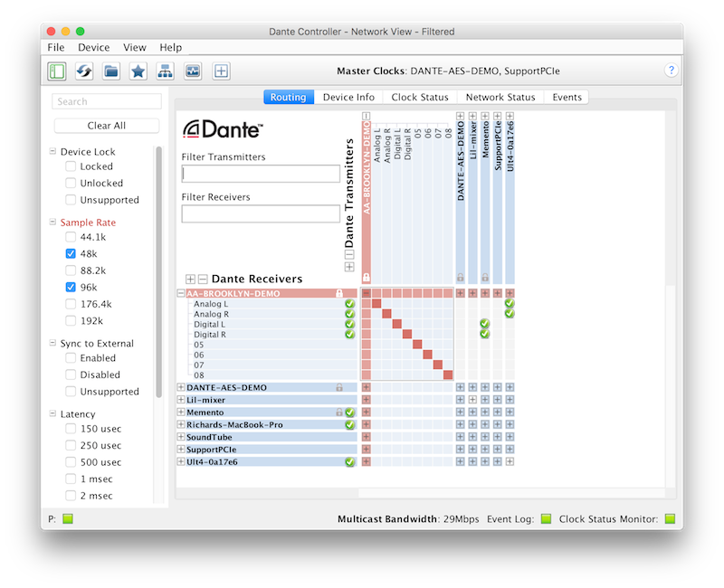Click the lock icon under DANTE-AES-DEMO transmitter column

point(461,278)
